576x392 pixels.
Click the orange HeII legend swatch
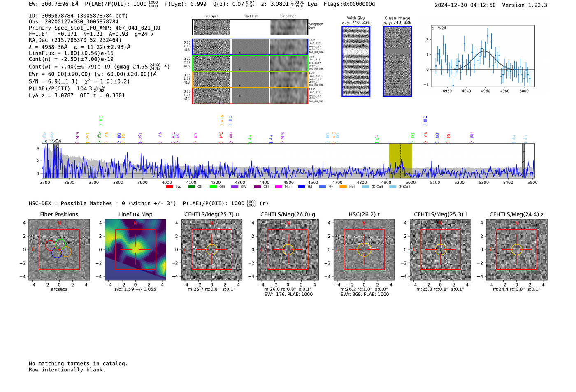click(343, 187)
